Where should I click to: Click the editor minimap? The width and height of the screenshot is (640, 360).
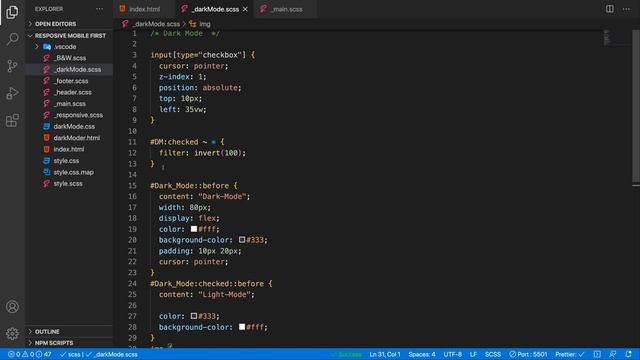607,38
